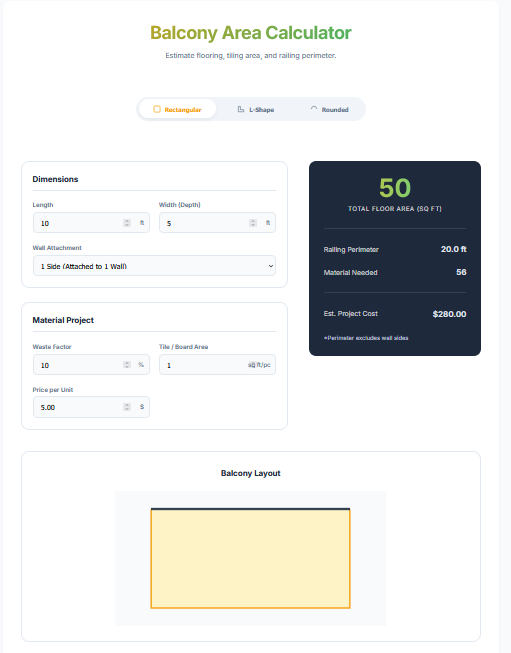Click the Wall Attachment label
Viewport: 511px width, 653px height.
[x=57, y=248]
